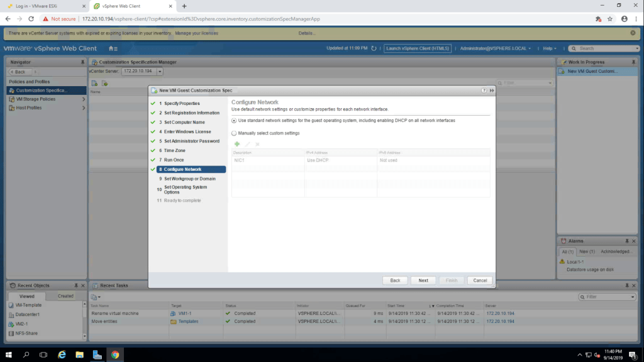Open the vCenter Server dropdown
Image resolution: width=644 pixels, height=362 pixels.
click(142, 71)
